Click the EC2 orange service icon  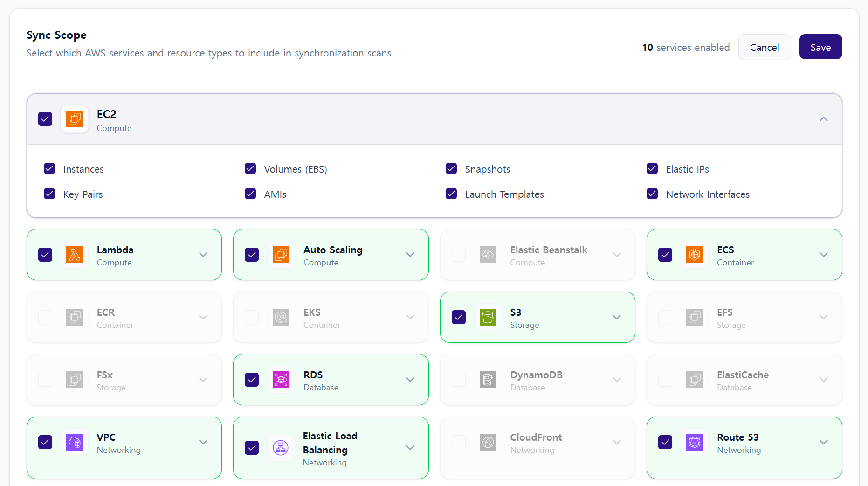tap(75, 119)
